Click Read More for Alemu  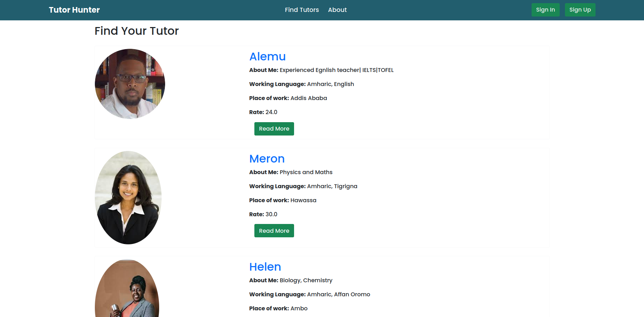point(274,129)
